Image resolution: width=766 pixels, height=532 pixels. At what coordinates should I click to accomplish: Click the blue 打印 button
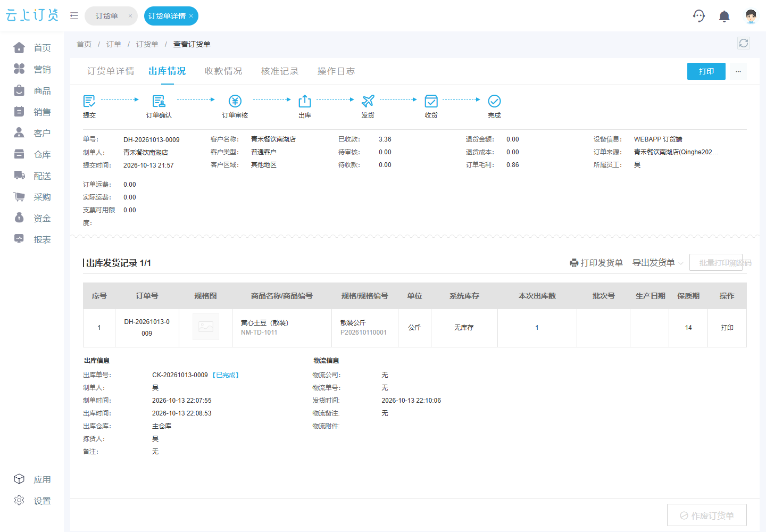[x=706, y=71]
